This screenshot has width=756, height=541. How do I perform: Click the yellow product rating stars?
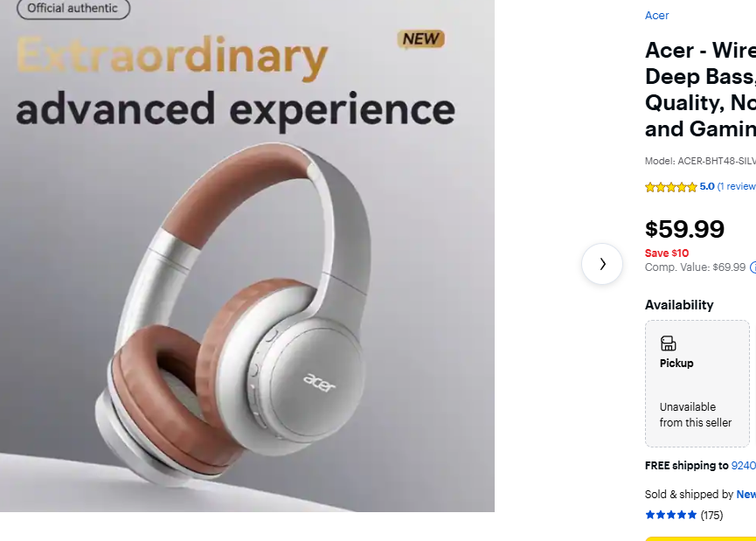tap(671, 187)
